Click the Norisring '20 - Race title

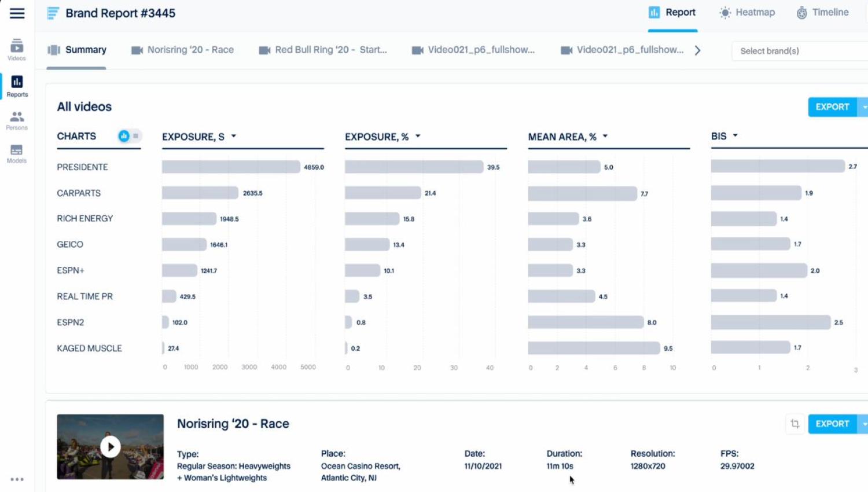(233, 424)
